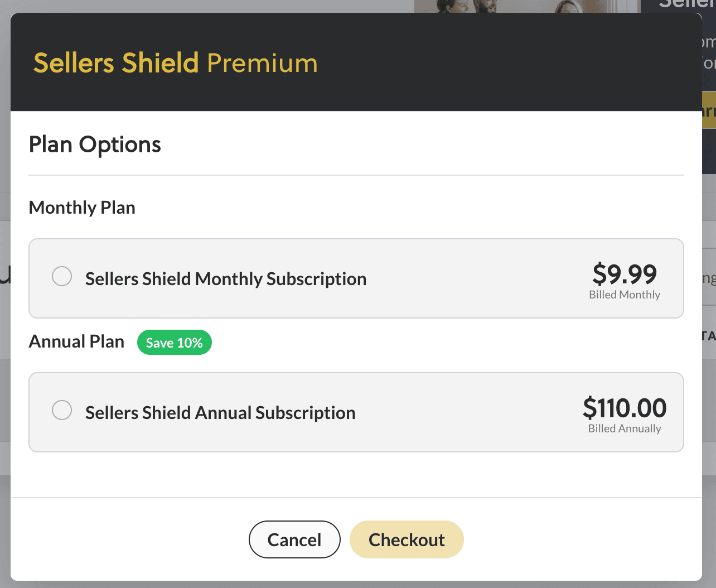The width and height of the screenshot is (716, 588).
Task: Click the Monthly Plan section heading
Action: [82, 208]
